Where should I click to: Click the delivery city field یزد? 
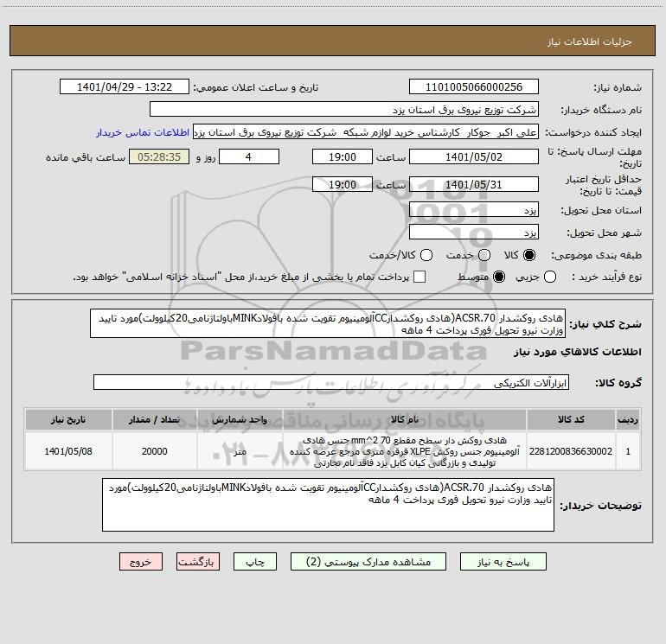click(474, 232)
